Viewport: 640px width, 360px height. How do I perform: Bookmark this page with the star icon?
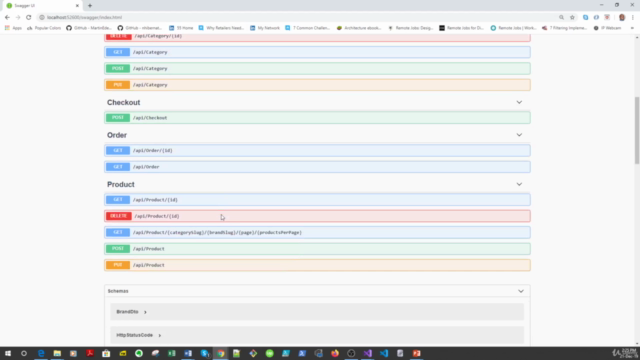(572, 18)
